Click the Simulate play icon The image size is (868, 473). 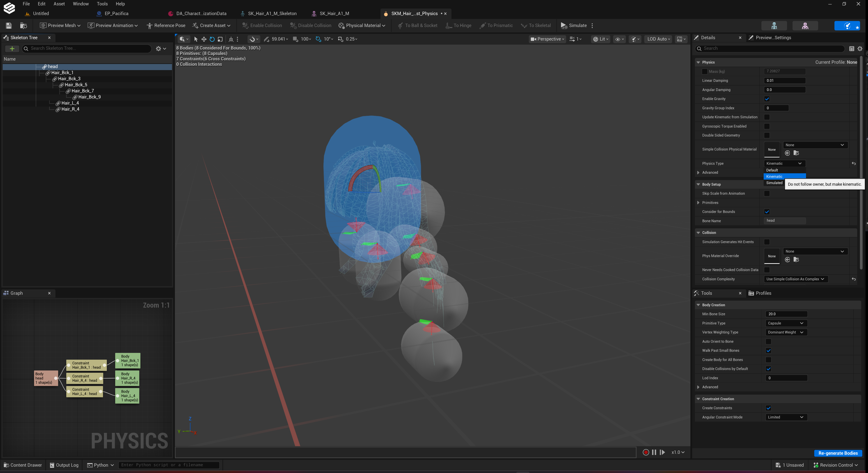click(563, 26)
